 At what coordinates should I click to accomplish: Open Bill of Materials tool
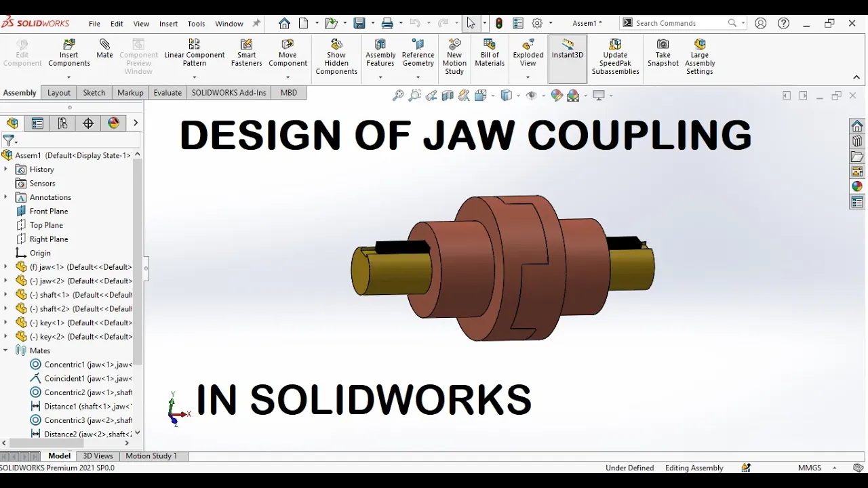click(x=490, y=53)
